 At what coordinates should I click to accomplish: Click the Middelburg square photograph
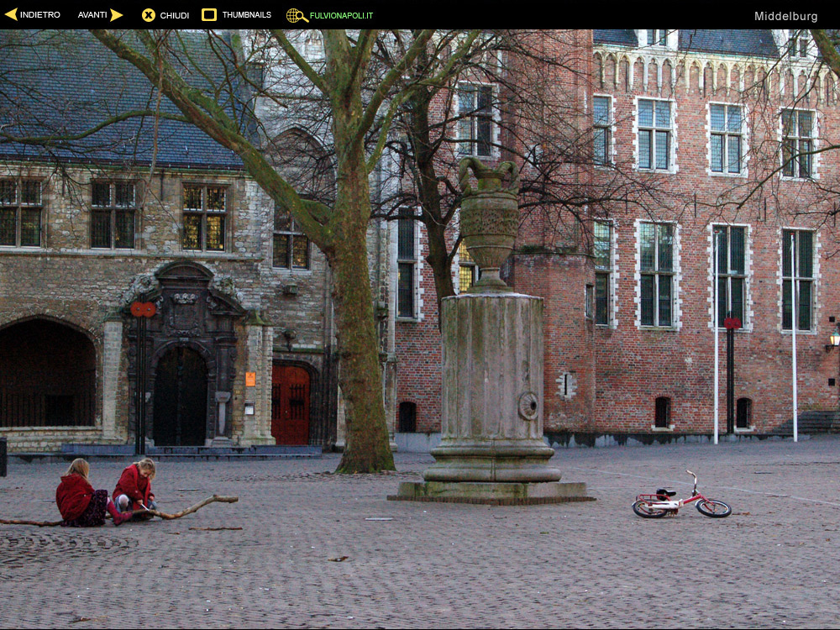420,329
